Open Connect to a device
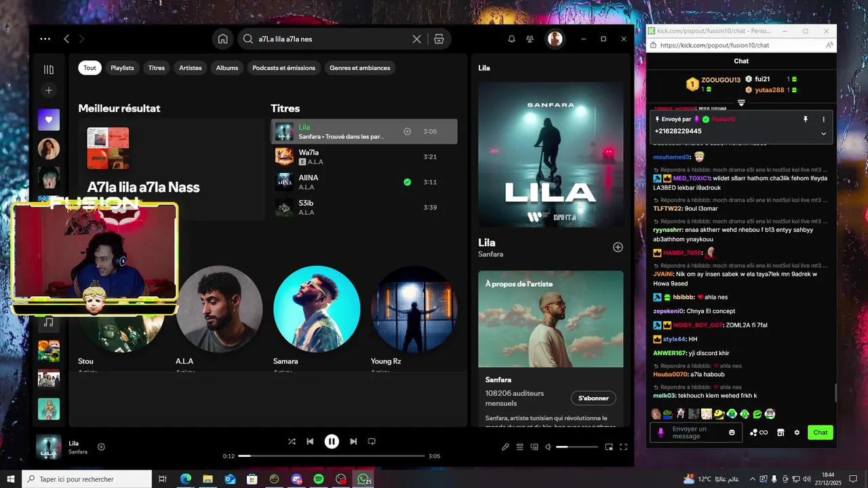 point(534,447)
